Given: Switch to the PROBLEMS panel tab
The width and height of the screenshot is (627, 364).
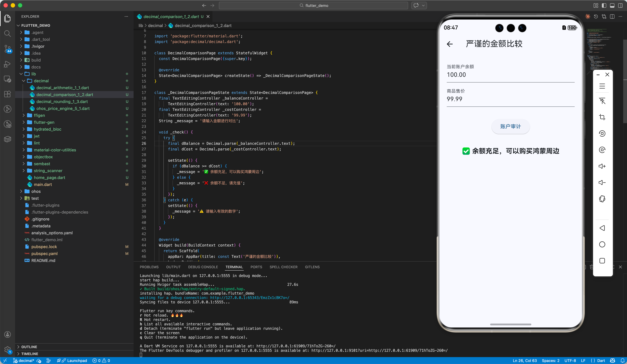Looking at the screenshot, I should [x=149, y=267].
